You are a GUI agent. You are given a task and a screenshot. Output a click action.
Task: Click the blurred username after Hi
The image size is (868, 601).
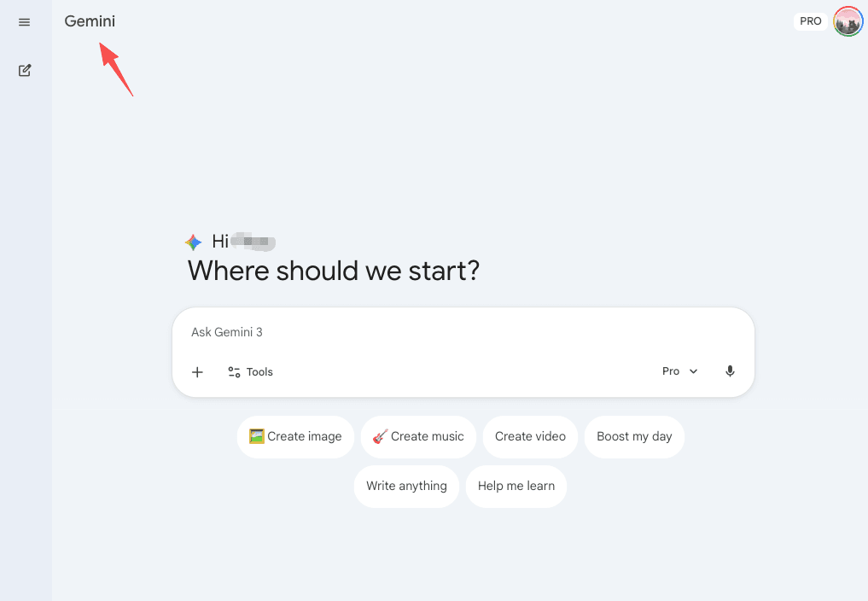(254, 242)
